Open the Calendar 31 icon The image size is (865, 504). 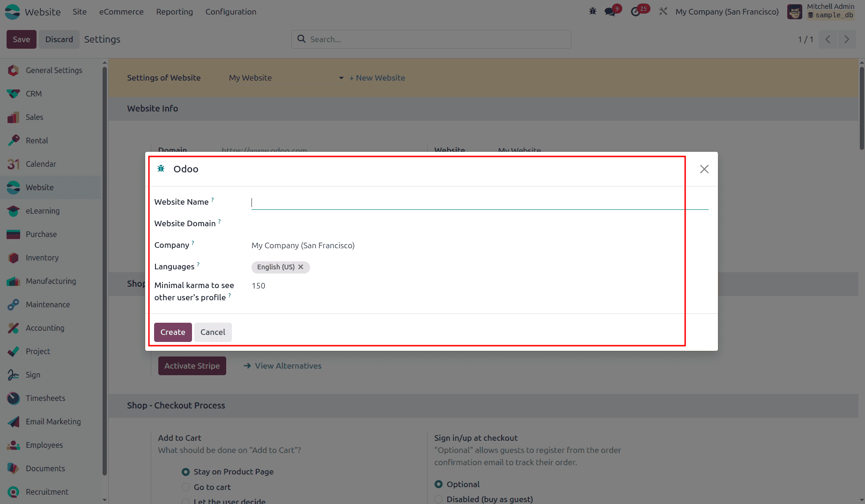pos(13,164)
